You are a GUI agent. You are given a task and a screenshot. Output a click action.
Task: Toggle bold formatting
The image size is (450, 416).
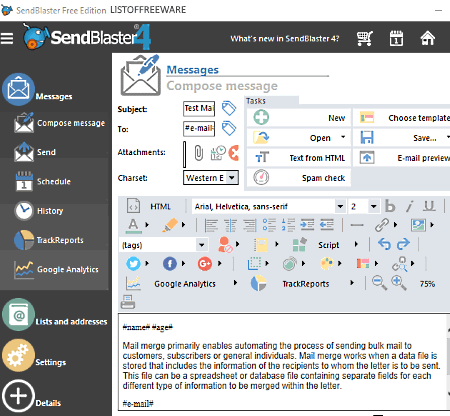[390, 206]
